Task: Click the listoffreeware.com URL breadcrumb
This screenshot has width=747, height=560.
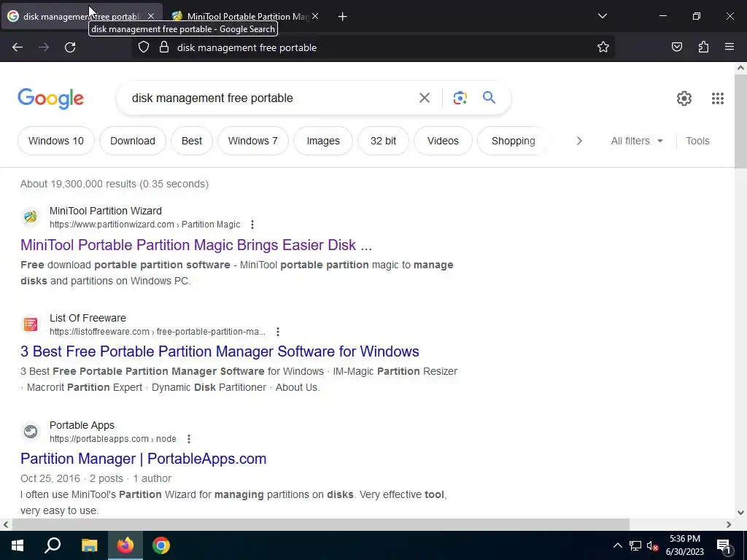Action: (x=158, y=332)
